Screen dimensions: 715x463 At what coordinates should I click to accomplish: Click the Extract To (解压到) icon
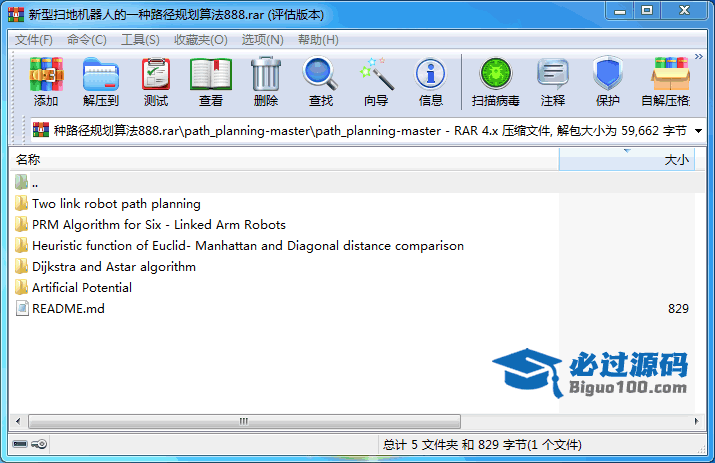(101, 82)
